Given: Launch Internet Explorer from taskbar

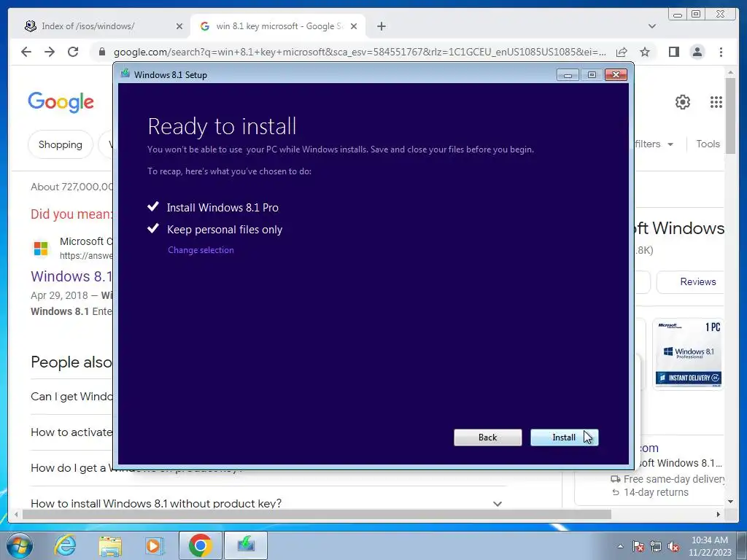Looking at the screenshot, I should (x=65, y=545).
